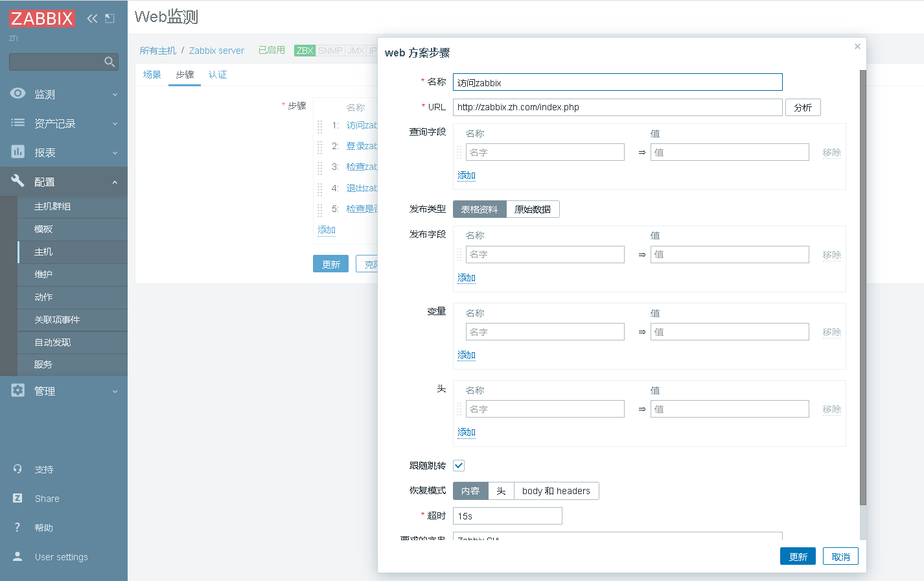Screen dimensions: 924x581
Task: Click drag handle of step 3 in steps list
Action: point(319,167)
